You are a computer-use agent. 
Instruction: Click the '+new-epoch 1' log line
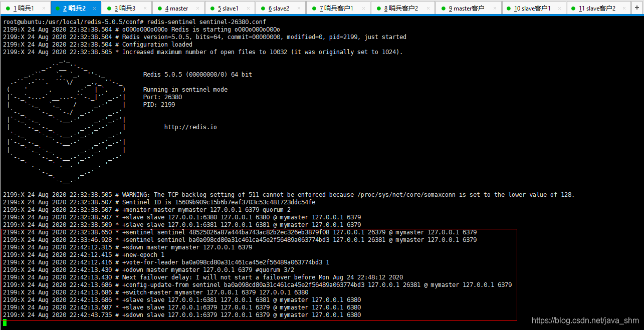[x=83, y=255]
